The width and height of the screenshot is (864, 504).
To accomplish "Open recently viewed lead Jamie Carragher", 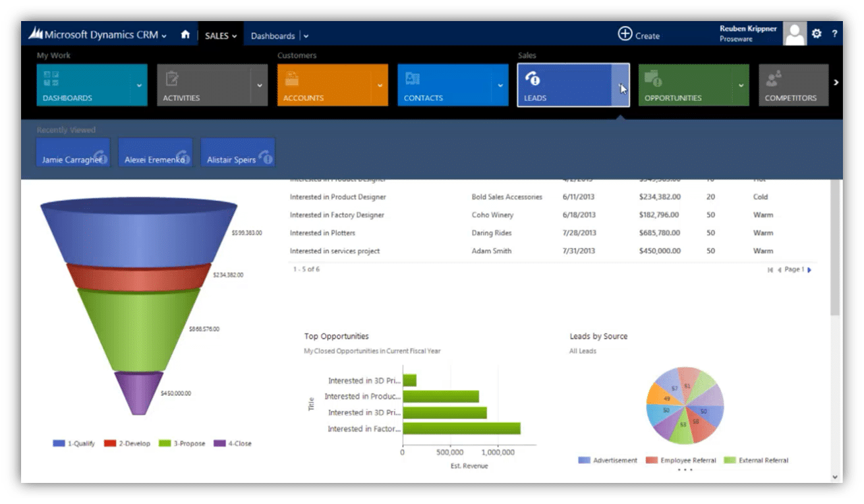I will coord(73,153).
